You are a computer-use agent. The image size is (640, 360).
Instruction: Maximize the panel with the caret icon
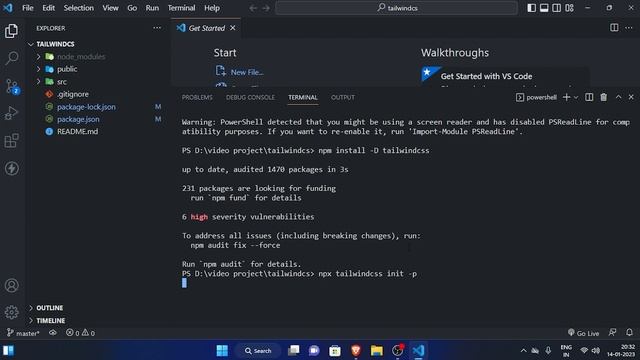click(x=618, y=97)
